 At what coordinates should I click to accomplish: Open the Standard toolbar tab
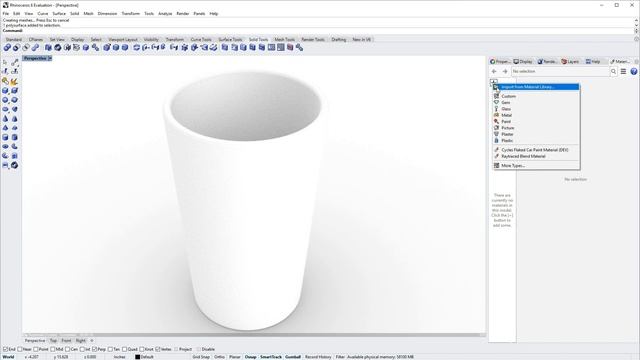pos(13,40)
